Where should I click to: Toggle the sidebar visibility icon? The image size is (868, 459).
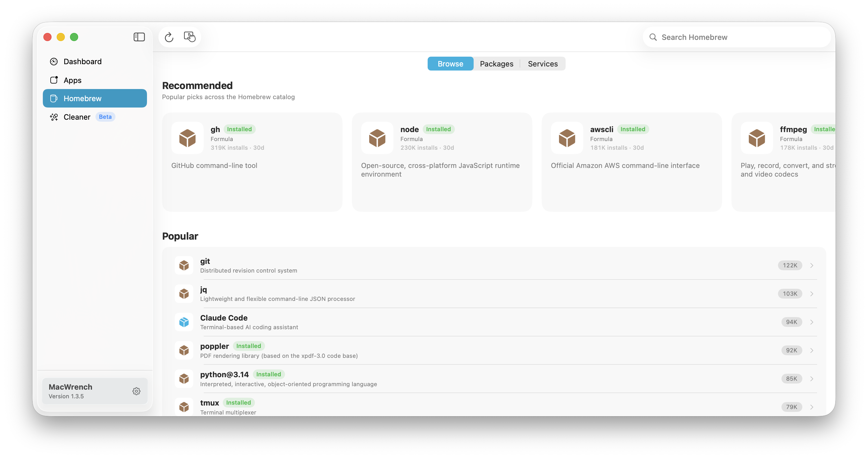pos(139,37)
